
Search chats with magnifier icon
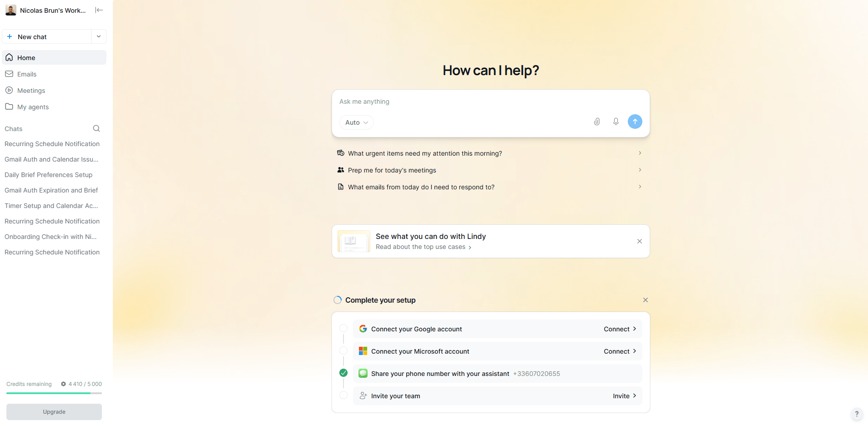tap(96, 128)
